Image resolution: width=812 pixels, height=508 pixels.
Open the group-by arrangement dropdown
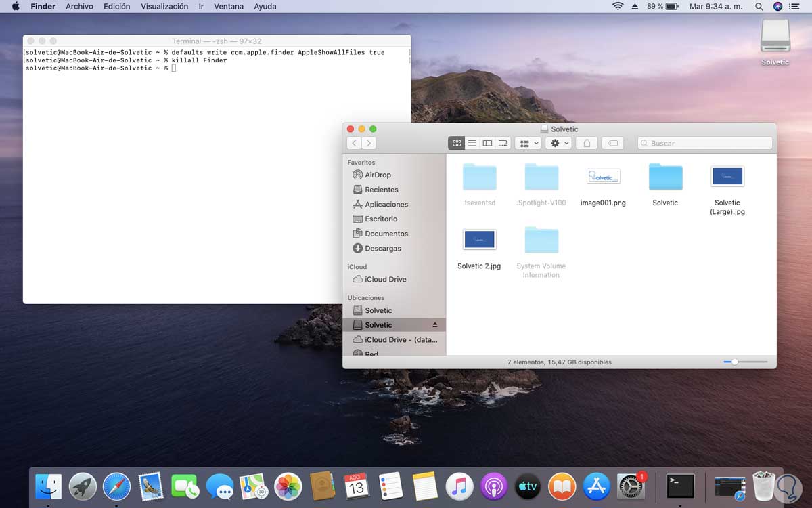(x=528, y=143)
